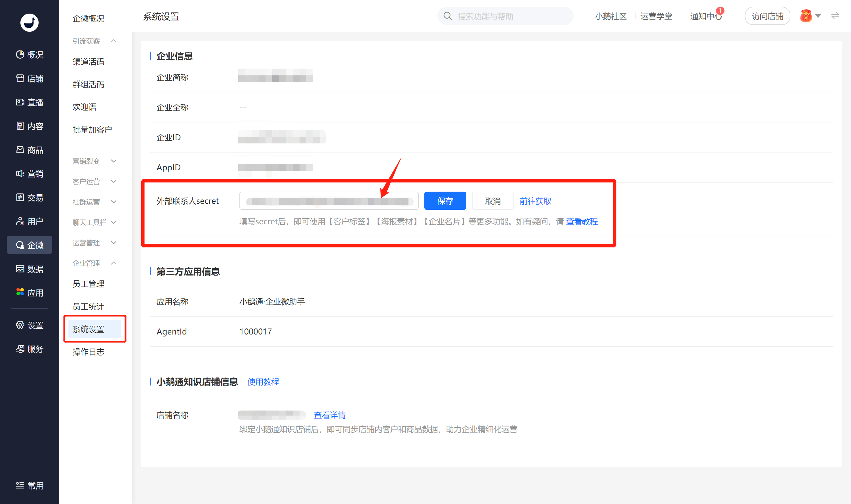Image resolution: width=851 pixels, height=504 pixels.
Task: Focus the 外部联系人secret input field
Action: pos(329,201)
